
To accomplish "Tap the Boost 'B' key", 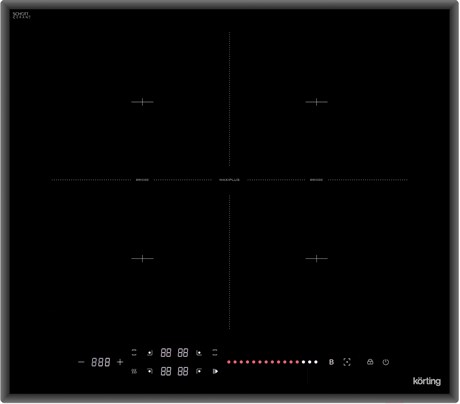I will [x=331, y=362].
